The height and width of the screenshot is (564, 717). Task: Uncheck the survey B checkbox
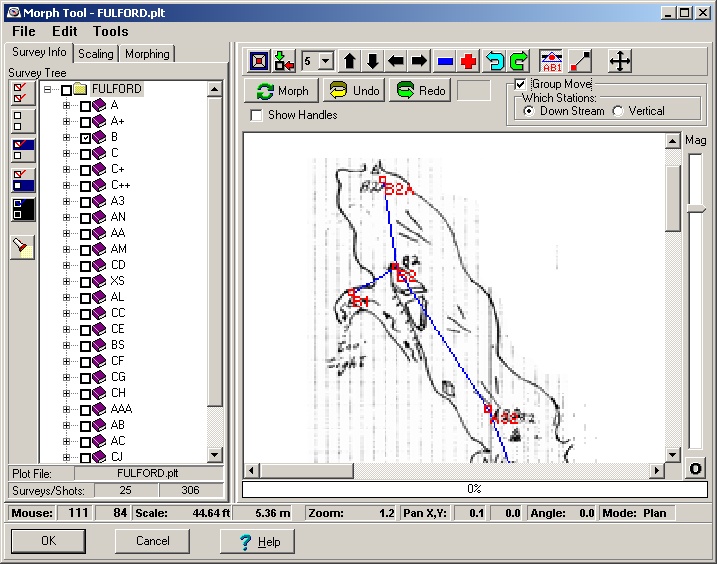(85, 138)
